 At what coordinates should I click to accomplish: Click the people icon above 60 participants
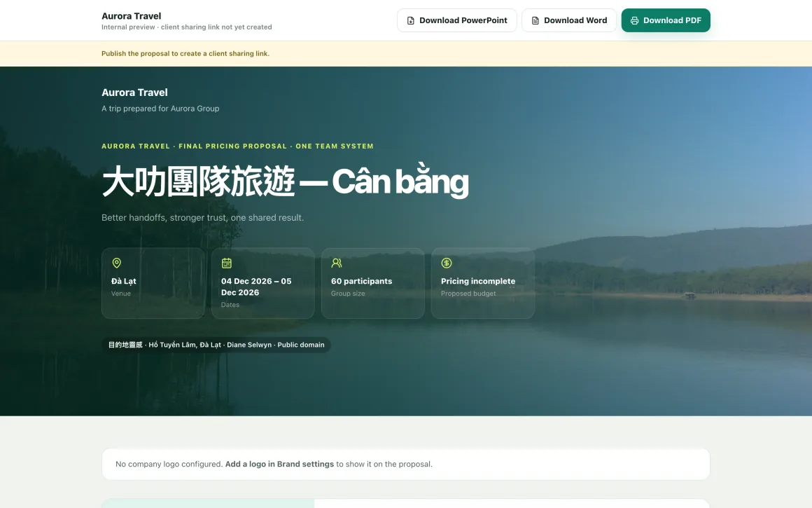point(337,263)
